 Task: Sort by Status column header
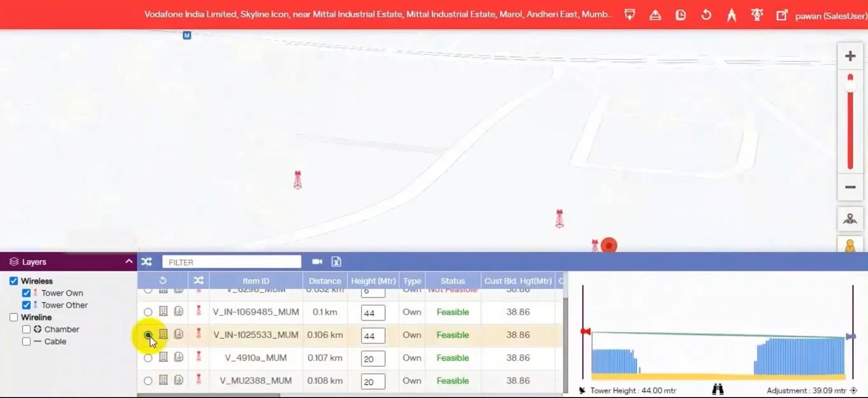(x=453, y=281)
